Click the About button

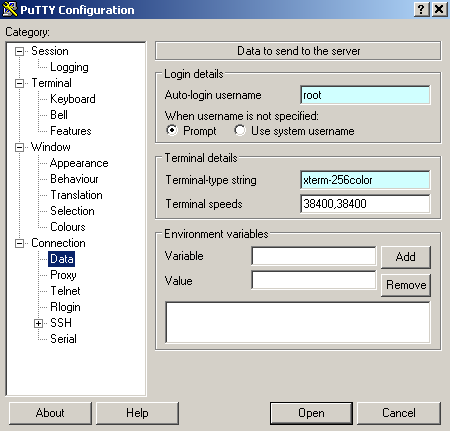point(50,413)
